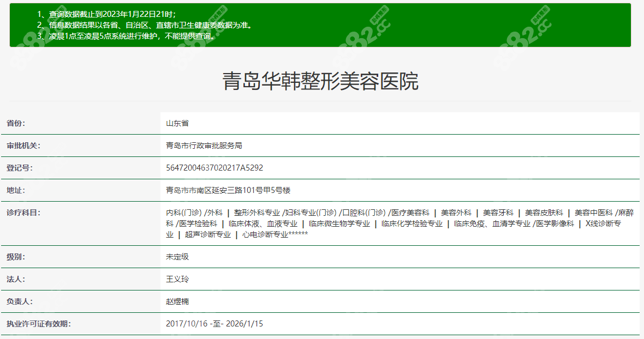The width and height of the screenshot is (644, 339).
Task: Select the address 青岛市市南区延安三路101号甲5号楼
Action: [x=228, y=190]
